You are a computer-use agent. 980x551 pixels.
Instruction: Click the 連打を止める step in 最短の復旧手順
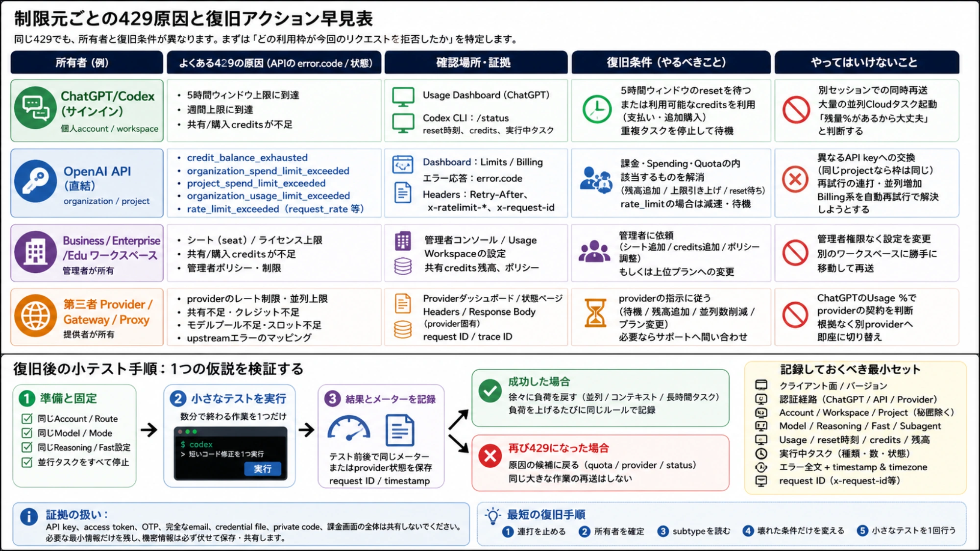pos(541,531)
